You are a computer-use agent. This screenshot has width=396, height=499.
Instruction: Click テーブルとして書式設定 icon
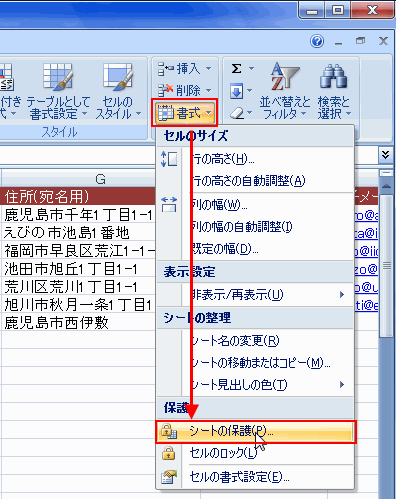[x=58, y=77]
